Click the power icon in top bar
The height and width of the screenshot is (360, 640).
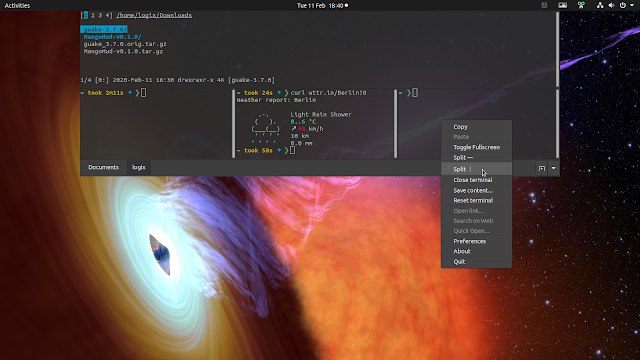(x=623, y=5)
